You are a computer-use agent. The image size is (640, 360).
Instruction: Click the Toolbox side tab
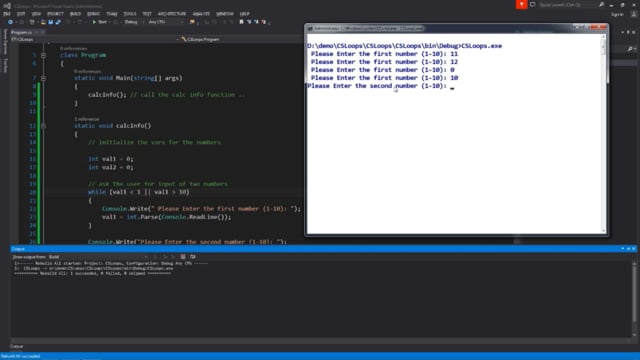coord(5,65)
